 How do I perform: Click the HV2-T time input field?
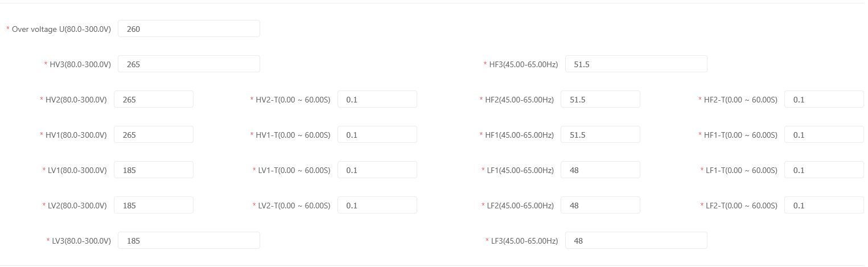coord(377,100)
